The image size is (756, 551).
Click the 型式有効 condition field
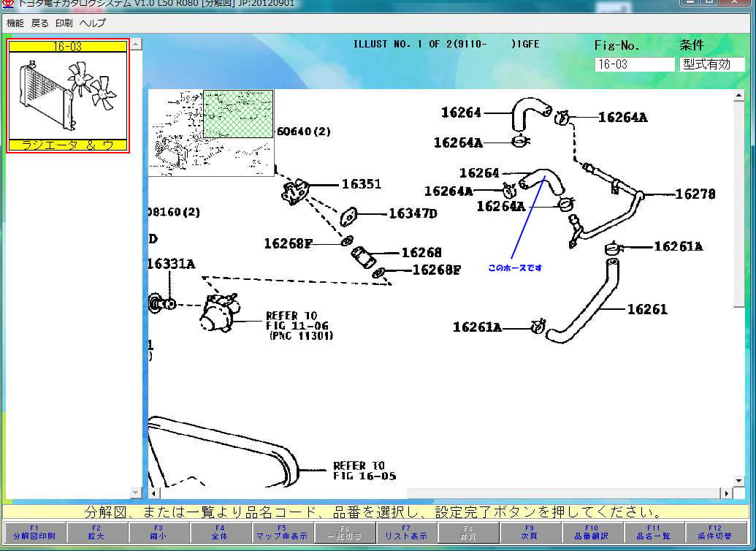[711, 64]
